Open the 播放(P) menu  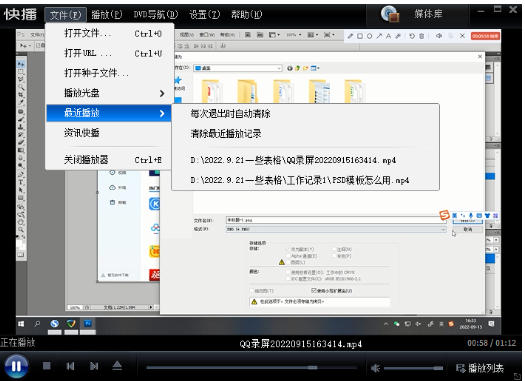[107, 15]
